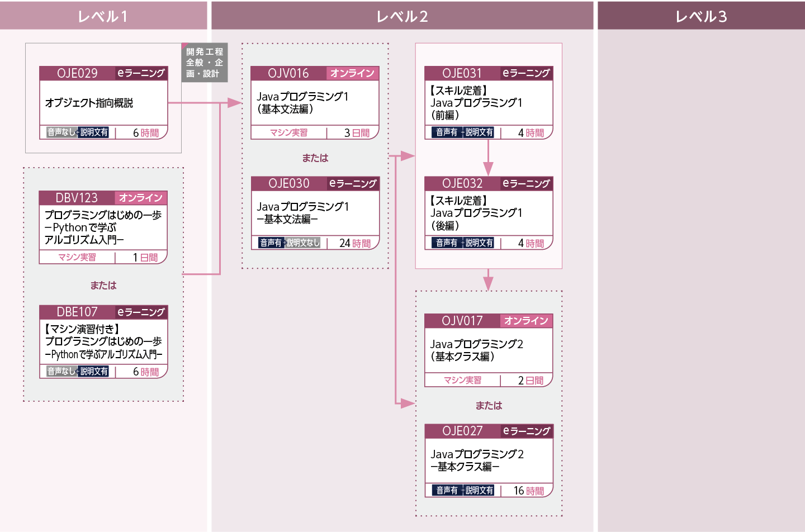
Task: Open course code DBE107
Action: click(x=77, y=312)
